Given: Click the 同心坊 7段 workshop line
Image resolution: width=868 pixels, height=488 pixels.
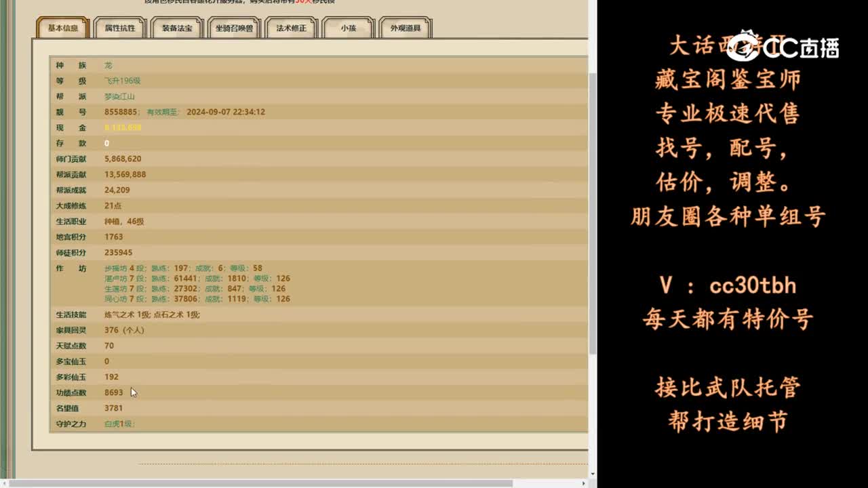Looking at the screenshot, I should pyautogui.click(x=197, y=299).
